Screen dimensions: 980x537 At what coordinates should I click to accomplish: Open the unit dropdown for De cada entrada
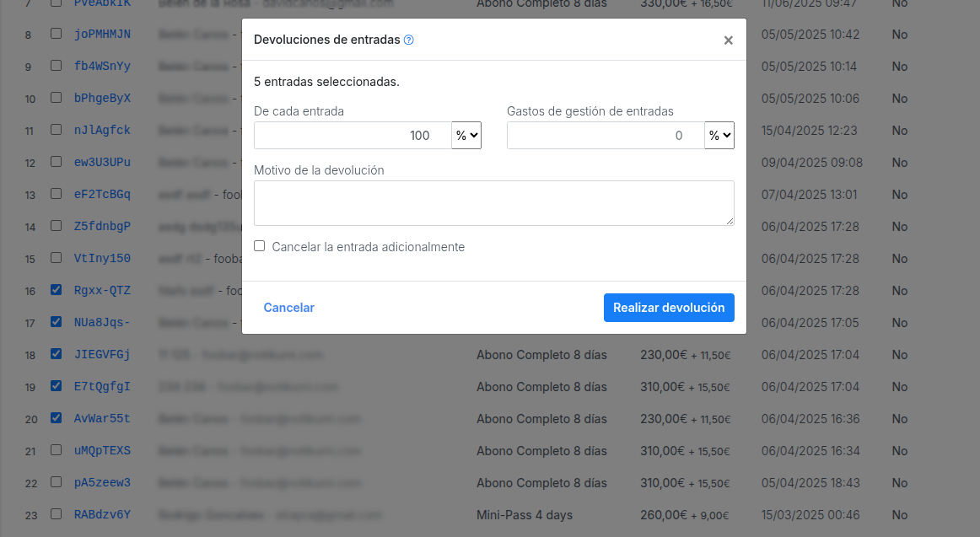pyautogui.click(x=466, y=136)
